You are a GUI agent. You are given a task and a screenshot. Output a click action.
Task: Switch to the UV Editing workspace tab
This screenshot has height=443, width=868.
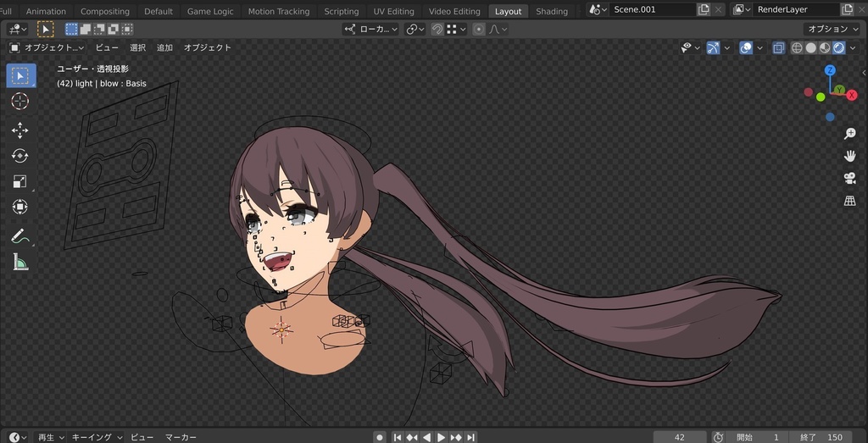[x=393, y=11]
